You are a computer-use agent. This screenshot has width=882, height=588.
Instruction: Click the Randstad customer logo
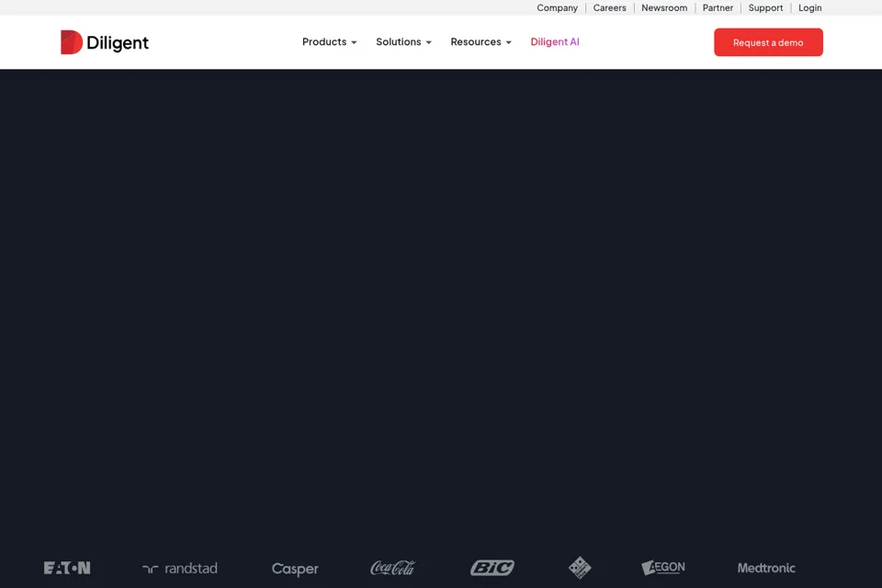[x=180, y=569]
